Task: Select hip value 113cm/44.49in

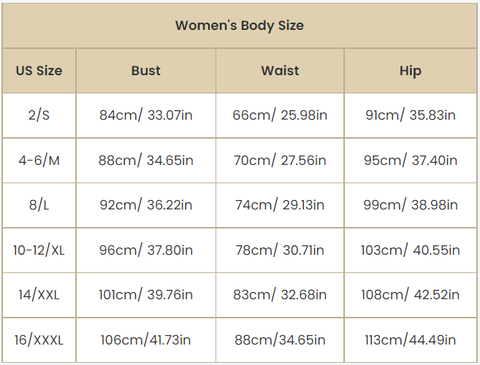Action: pyautogui.click(x=410, y=340)
